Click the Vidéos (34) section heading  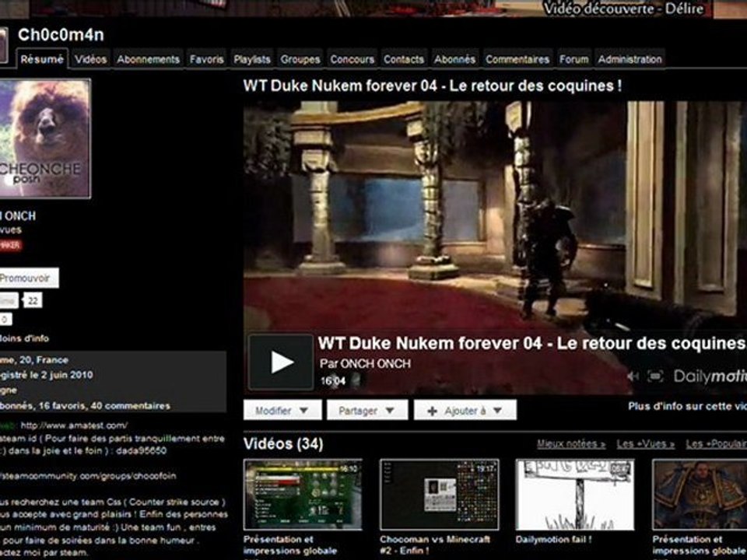click(x=283, y=444)
